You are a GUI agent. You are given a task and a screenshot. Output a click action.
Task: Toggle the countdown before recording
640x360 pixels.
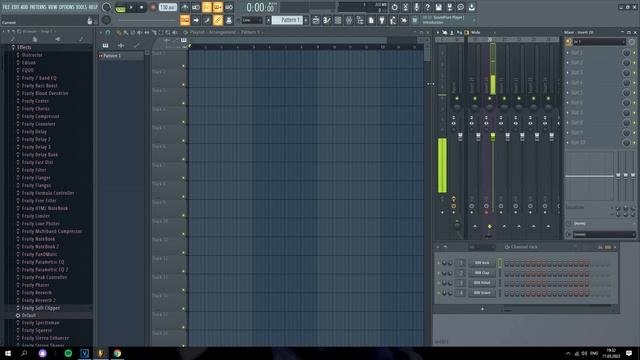click(207, 7)
